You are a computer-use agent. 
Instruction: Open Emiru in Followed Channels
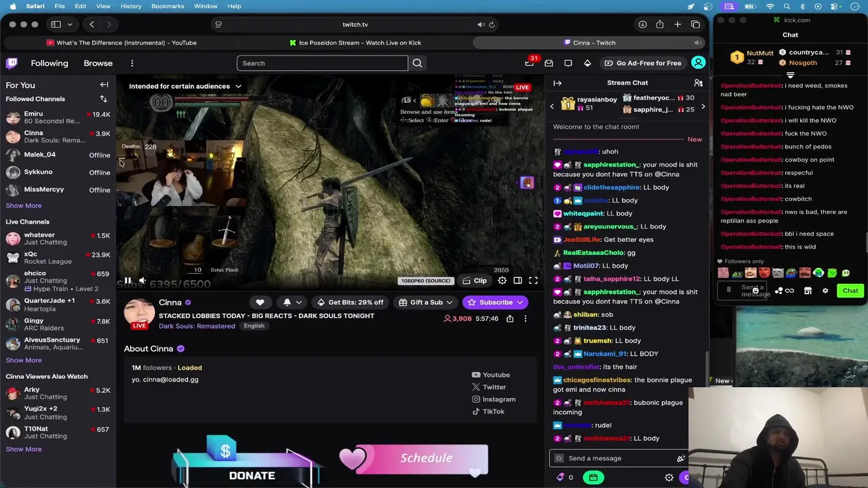(x=58, y=117)
